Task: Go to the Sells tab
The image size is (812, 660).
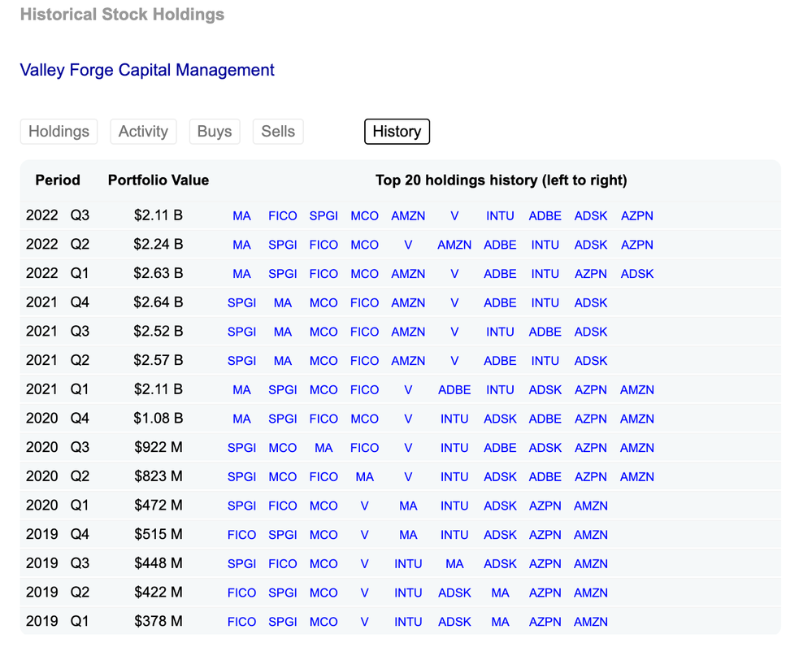Action: [278, 132]
